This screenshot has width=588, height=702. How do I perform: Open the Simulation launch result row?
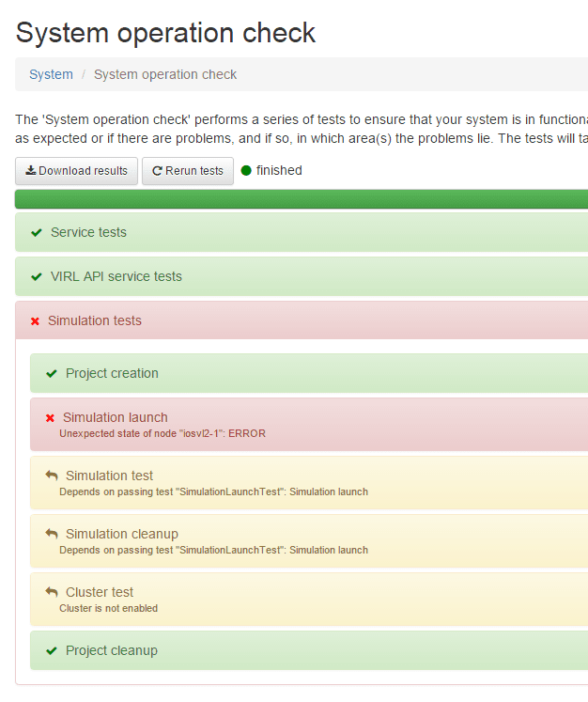click(309, 425)
